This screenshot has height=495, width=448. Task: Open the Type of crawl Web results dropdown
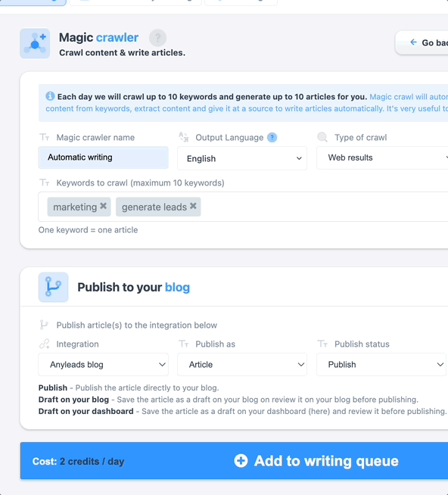click(x=382, y=158)
